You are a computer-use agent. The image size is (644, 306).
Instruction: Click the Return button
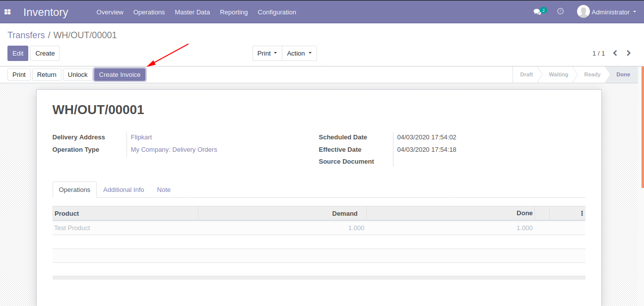47,75
